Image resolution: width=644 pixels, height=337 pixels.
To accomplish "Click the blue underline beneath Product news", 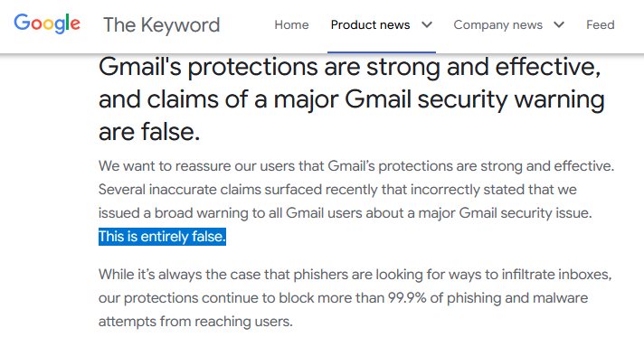I will [382, 52].
